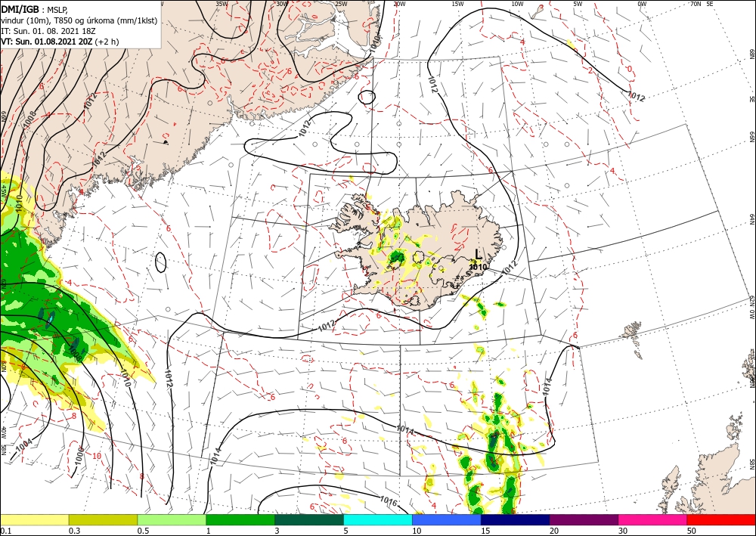
Task: Click the 'VT: Sun. 01.08.2021 20Z (+2 h)' line
Action: (60, 42)
